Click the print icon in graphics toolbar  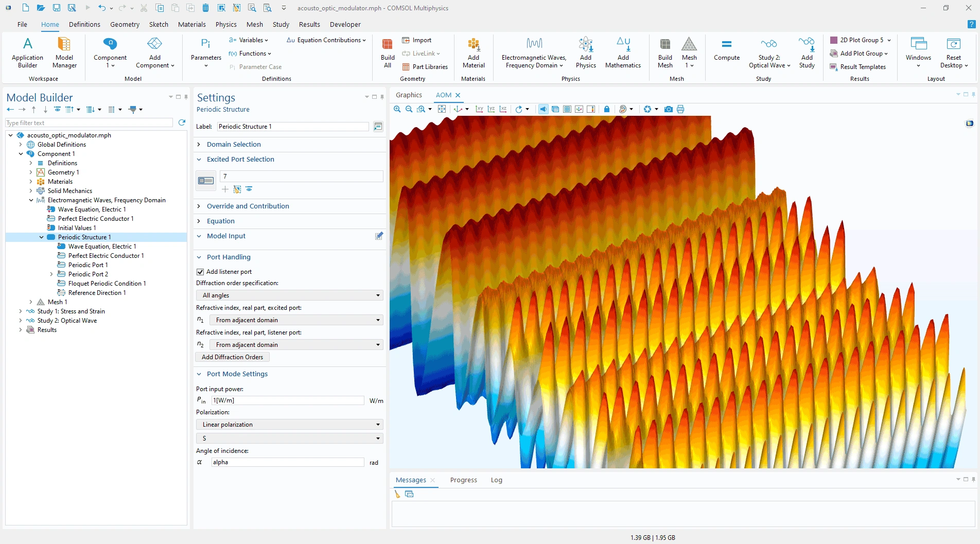pos(680,109)
